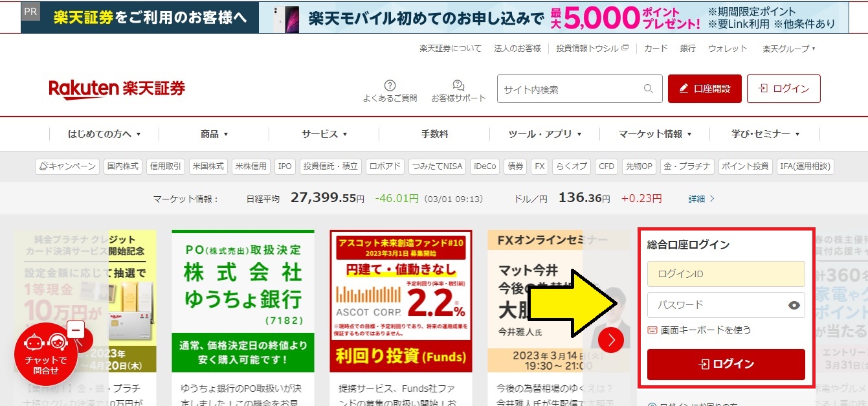868x406 pixels.
Task: Expand the 商品 menu
Action: [x=214, y=134]
